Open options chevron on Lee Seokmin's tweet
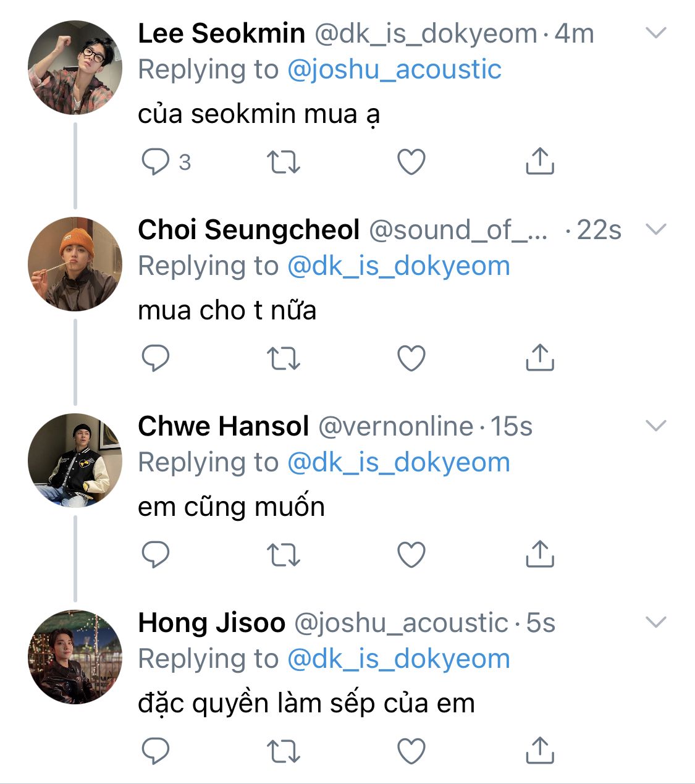The width and height of the screenshot is (695, 784). [x=655, y=33]
